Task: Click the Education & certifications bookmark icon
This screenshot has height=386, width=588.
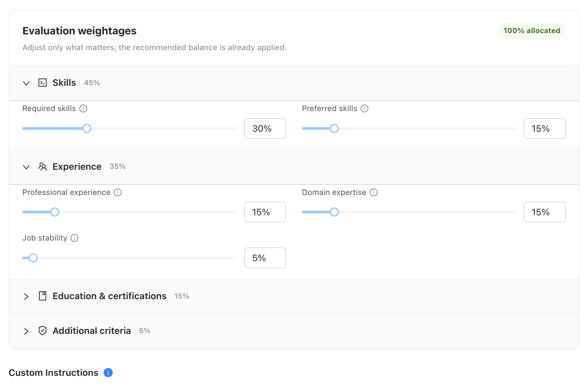Action: point(43,296)
